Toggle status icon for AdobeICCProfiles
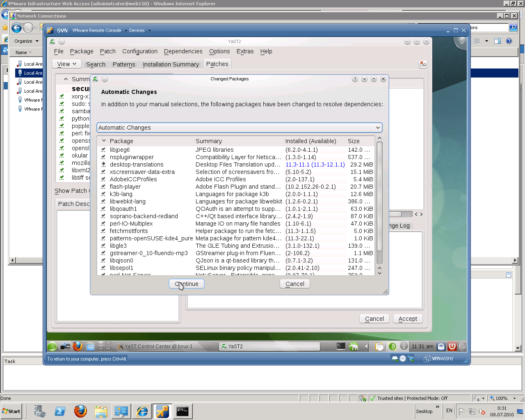Screen dimensions: 525x420 103,179
